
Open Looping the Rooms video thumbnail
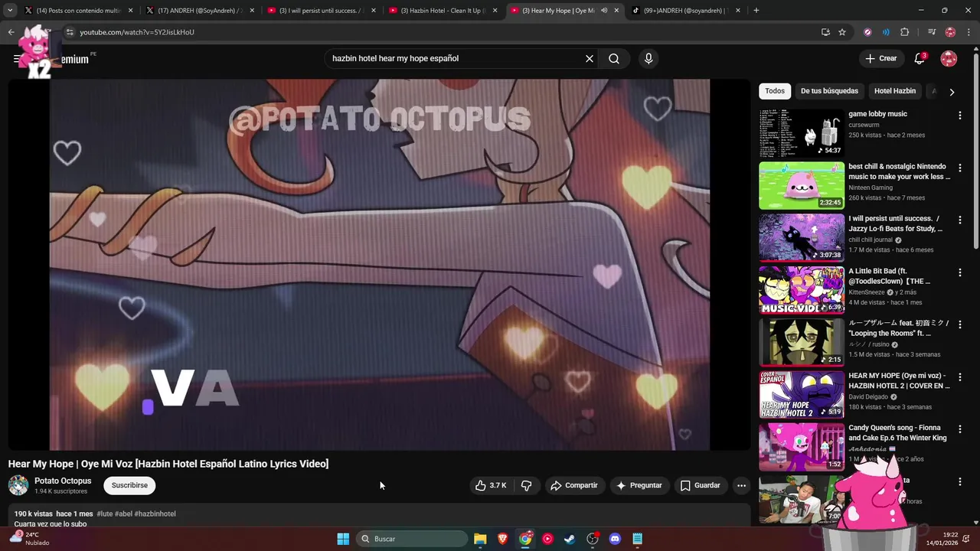click(802, 342)
